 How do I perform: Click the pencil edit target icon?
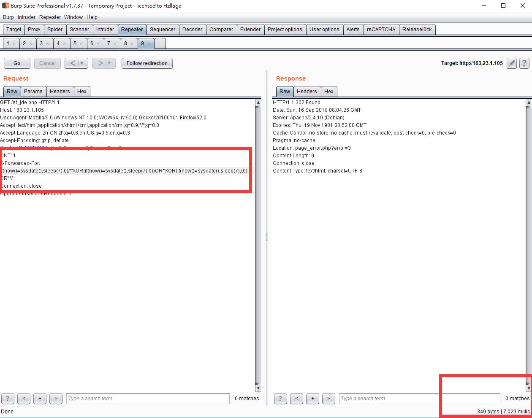click(512, 63)
